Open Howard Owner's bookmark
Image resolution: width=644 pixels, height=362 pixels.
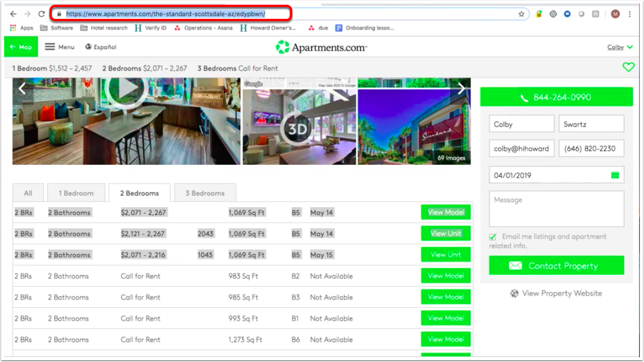tap(268, 28)
